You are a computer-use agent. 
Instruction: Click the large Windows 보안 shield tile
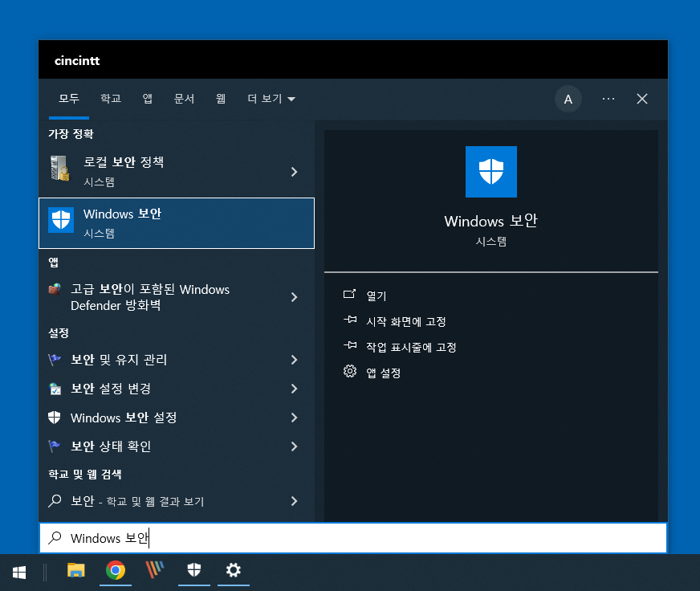(491, 172)
